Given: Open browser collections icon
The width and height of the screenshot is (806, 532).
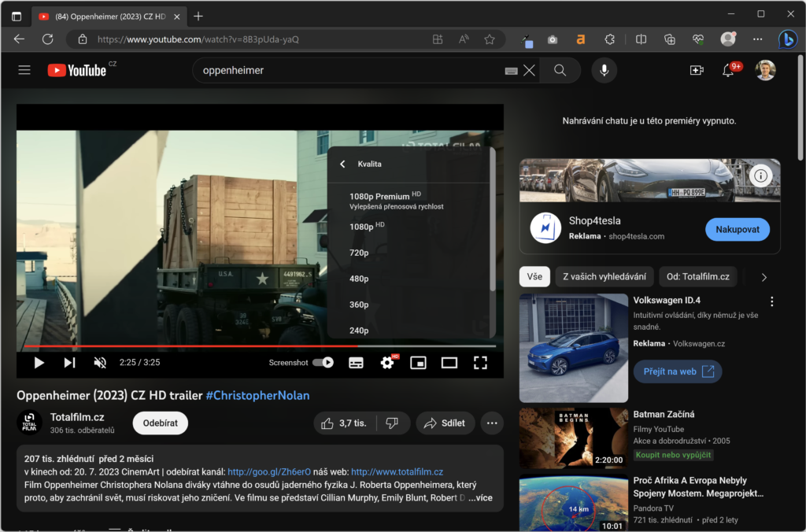Looking at the screenshot, I should [x=669, y=39].
